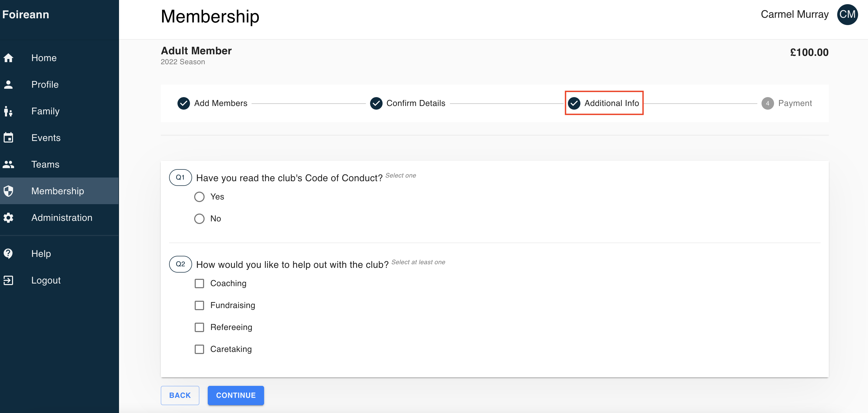Viewport: 868px width, 413px height.
Task: Check the Caretaking checkbox
Action: 199,349
